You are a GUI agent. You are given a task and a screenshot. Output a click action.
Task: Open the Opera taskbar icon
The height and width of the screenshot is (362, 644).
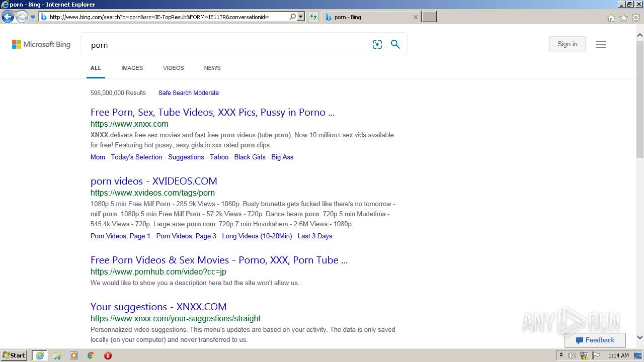pos(108,355)
